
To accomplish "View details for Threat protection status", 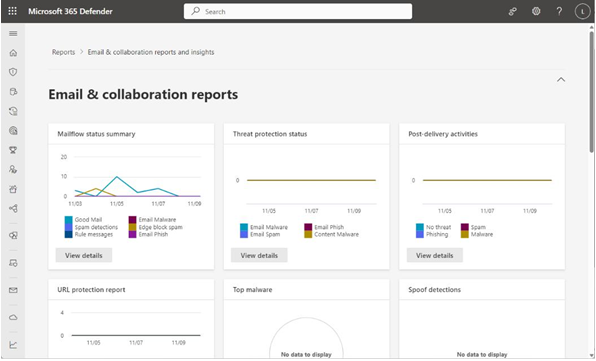I will 259,255.
